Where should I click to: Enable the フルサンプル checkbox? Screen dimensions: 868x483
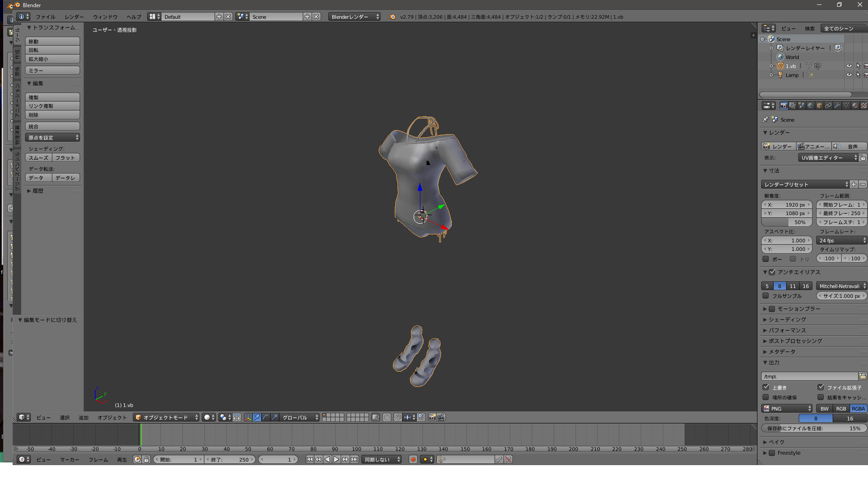(766, 296)
